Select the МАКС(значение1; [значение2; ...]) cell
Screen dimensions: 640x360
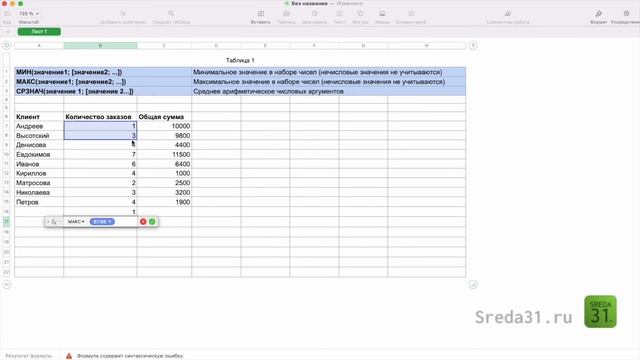coord(103,82)
